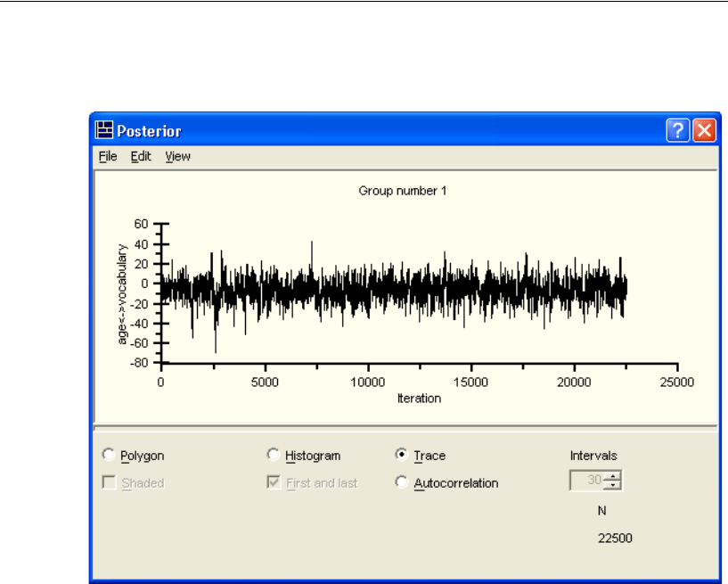
Task: Click the N sample count 22500
Action: click(x=616, y=539)
